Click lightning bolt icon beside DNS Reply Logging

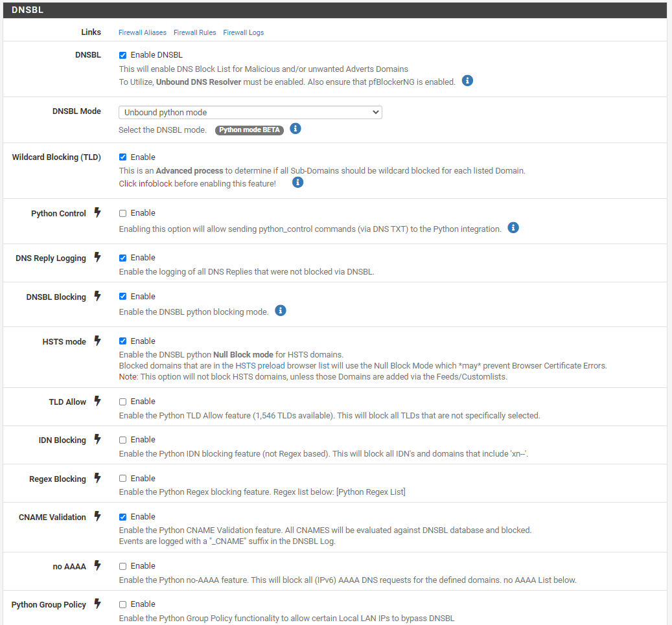[98, 257]
